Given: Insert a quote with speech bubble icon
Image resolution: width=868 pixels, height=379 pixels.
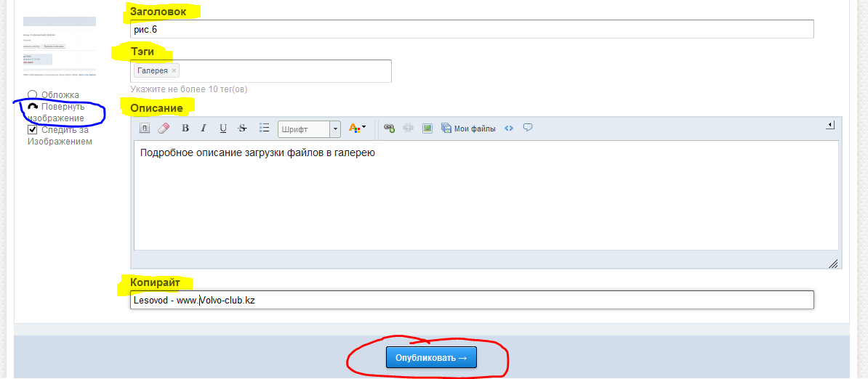Looking at the screenshot, I should (x=528, y=129).
